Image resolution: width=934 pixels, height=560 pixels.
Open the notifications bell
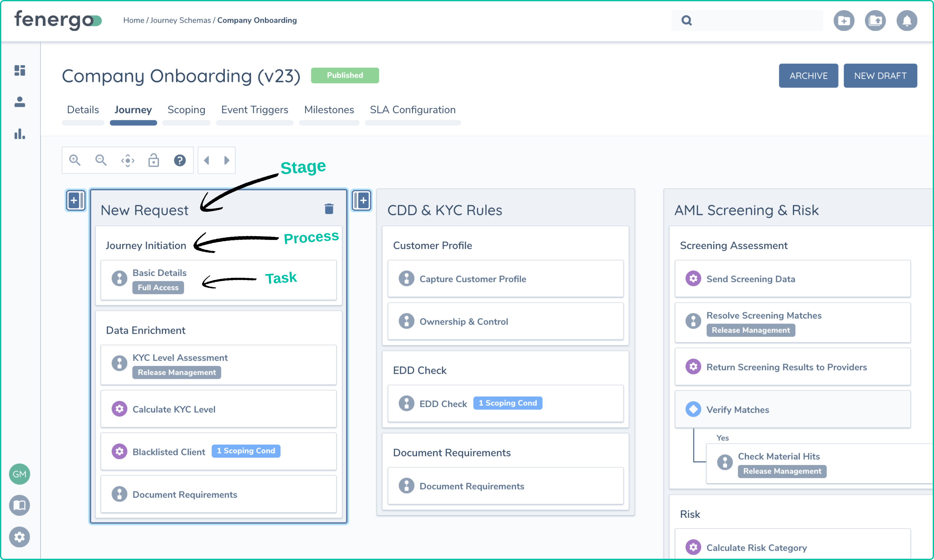(x=906, y=21)
